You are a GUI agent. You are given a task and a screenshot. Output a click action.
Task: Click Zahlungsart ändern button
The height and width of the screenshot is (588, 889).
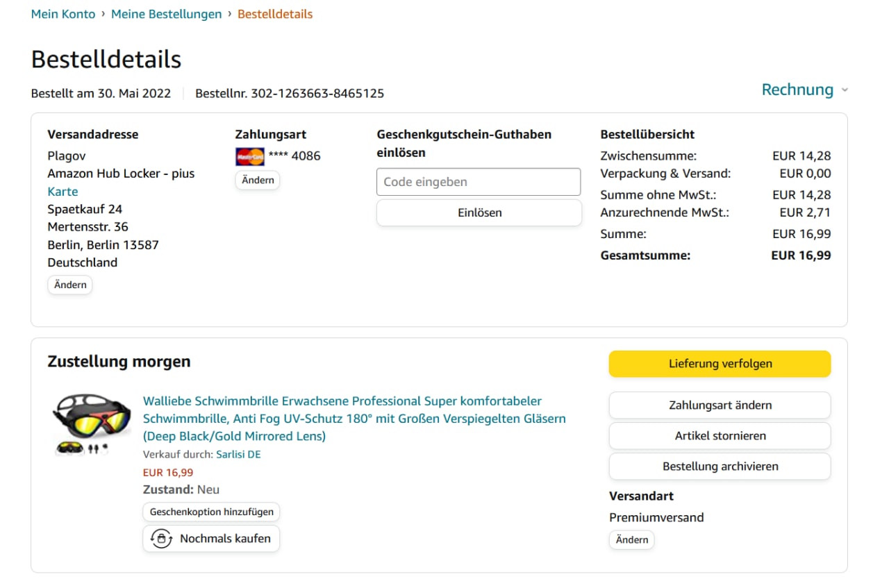(720, 405)
